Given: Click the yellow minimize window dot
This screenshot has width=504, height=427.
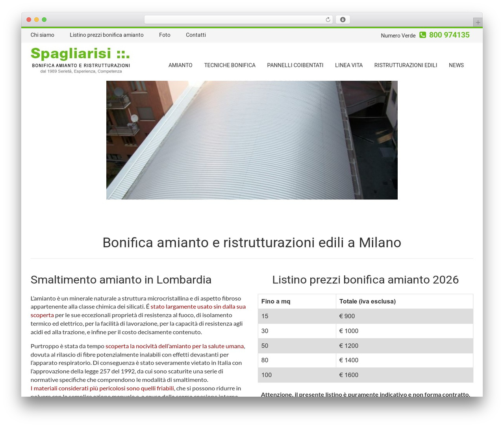Looking at the screenshot, I should [x=37, y=20].
